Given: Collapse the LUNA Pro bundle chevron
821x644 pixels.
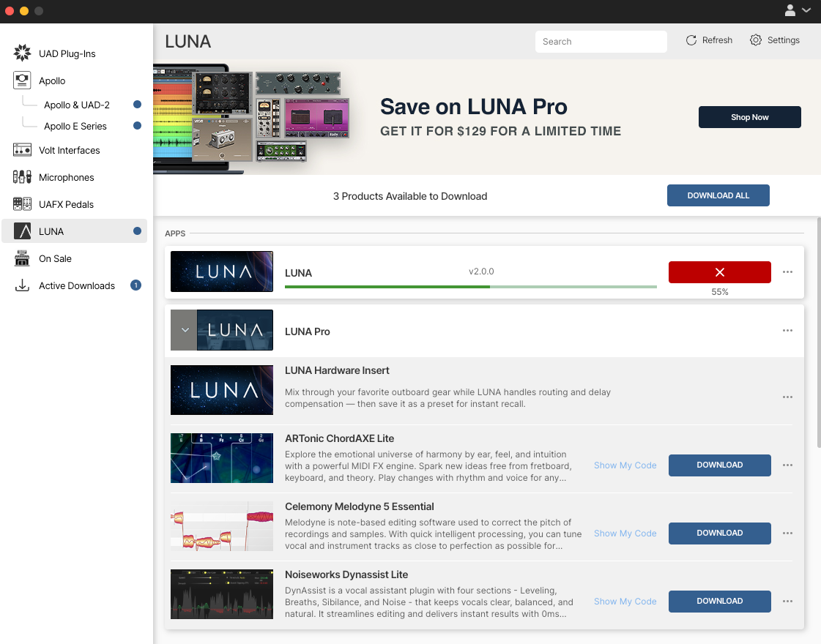Looking at the screenshot, I should 185,330.
